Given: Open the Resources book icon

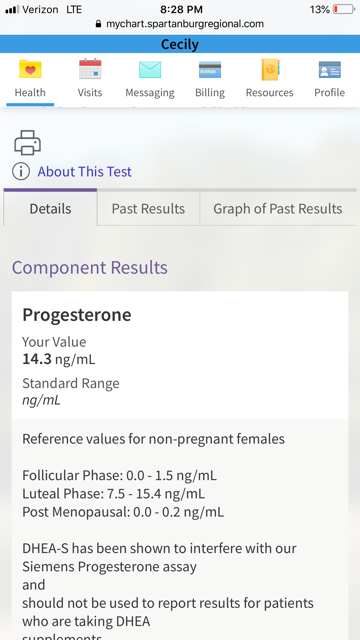Looking at the screenshot, I should tap(270, 69).
